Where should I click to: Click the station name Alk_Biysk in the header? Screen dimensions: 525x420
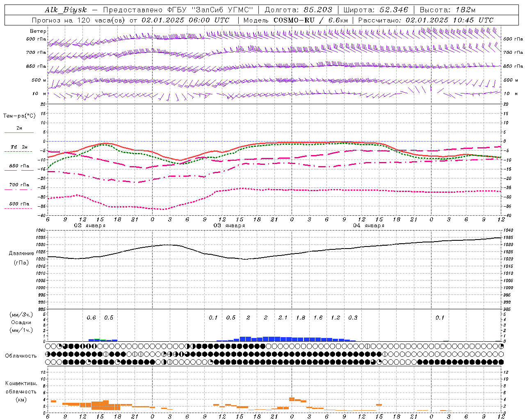(66, 10)
